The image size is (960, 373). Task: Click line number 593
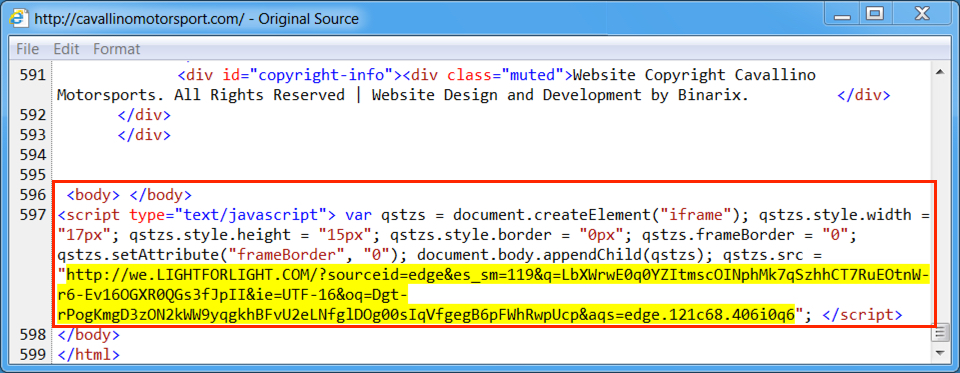tap(33, 135)
